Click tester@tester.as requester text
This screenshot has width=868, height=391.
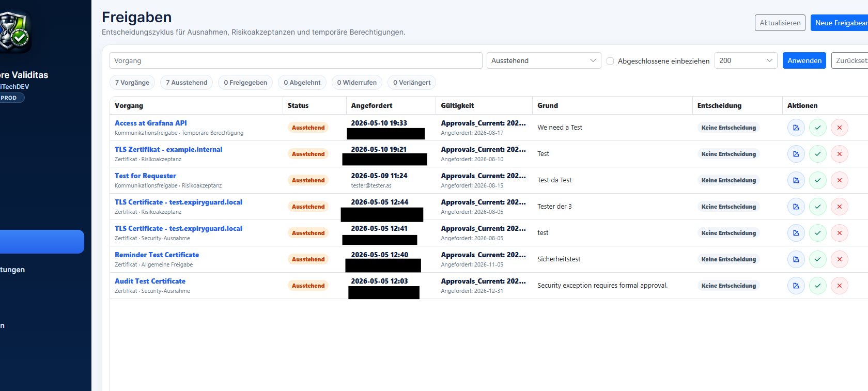pyautogui.click(x=371, y=185)
